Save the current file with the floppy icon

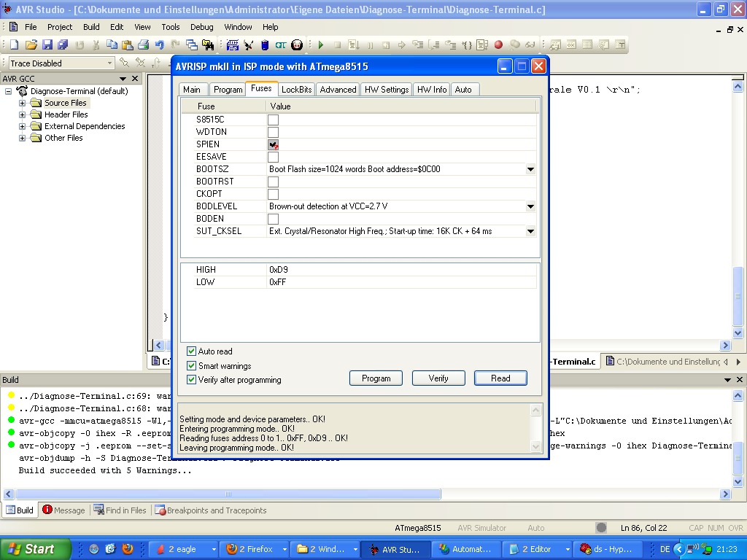click(x=47, y=44)
